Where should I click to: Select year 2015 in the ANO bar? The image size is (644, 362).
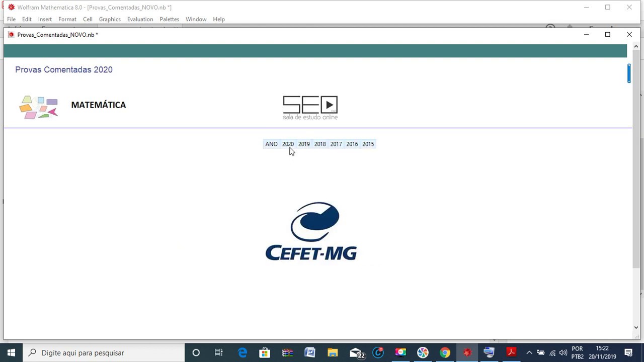[x=368, y=144]
